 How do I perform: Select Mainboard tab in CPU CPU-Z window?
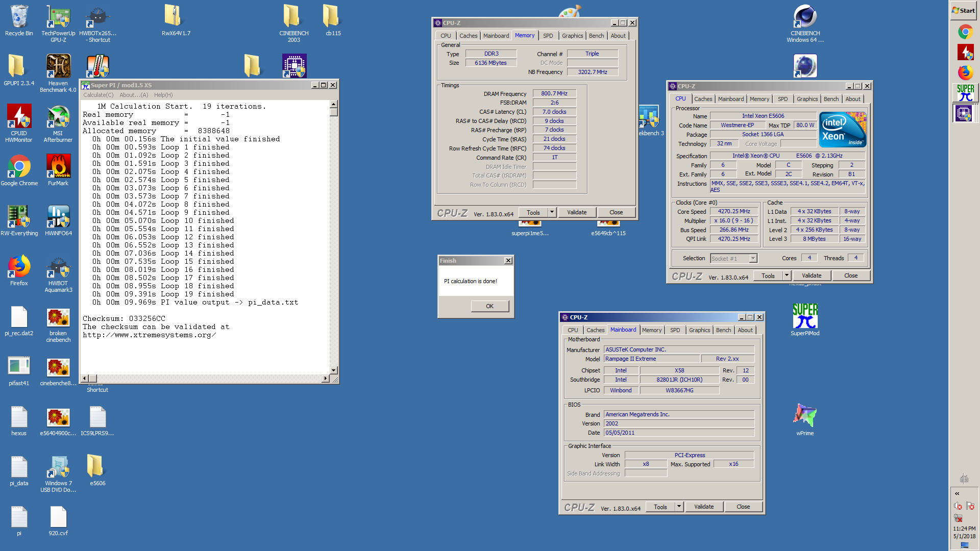(730, 99)
